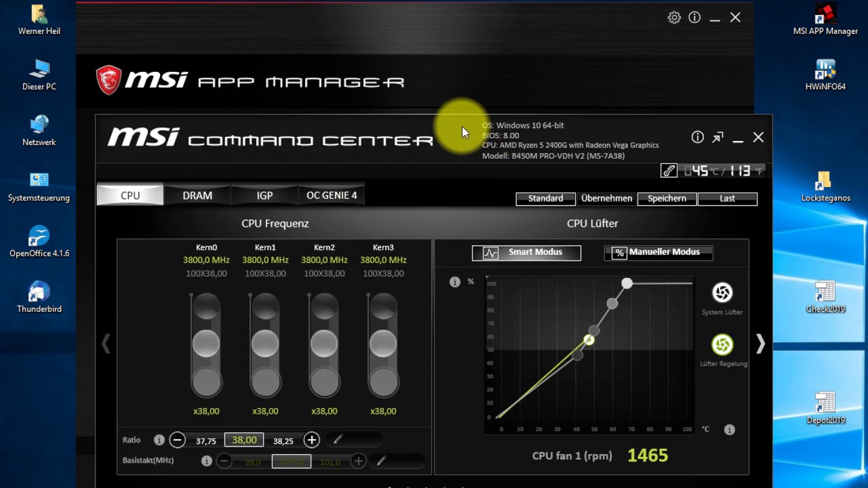Open Systemsteuerung desktop icon
This screenshot has height=488, width=868.
pyautogui.click(x=39, y=186)
